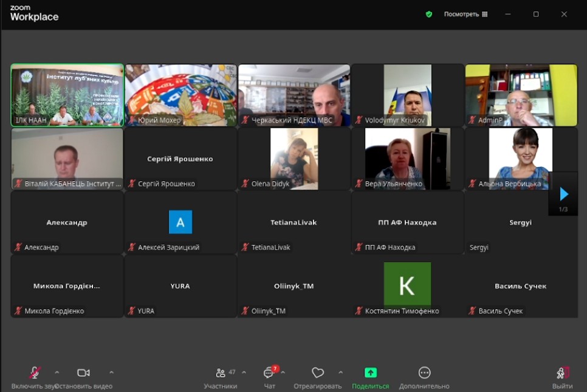This screenshot has width=587, height=392.
Task: Go to next gallery page arrow
Action: pyautogui.click(x=564, y=194)
